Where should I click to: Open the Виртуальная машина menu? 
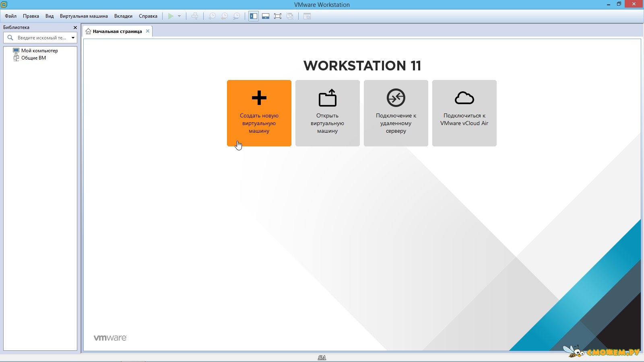tap(84, 16)
